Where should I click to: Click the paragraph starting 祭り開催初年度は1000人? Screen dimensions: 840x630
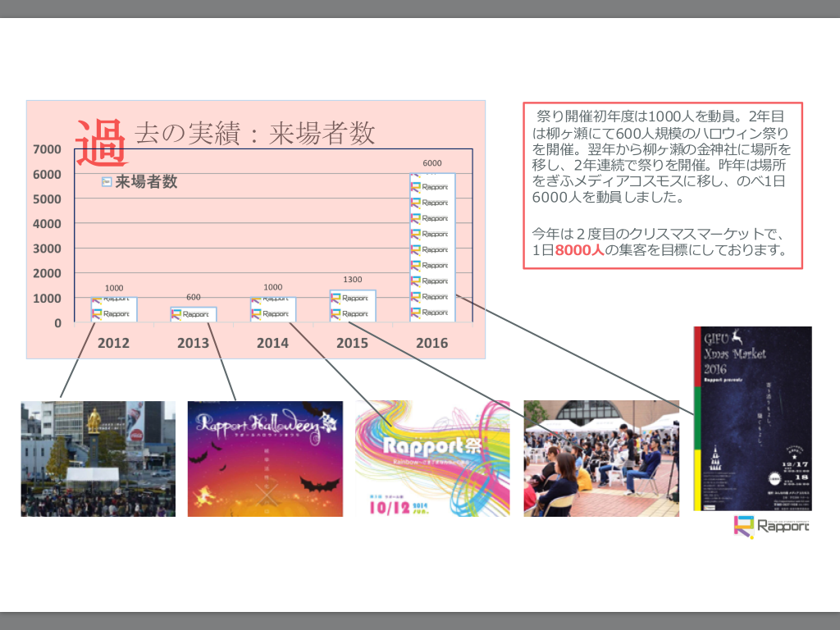click(x=662, y=157)
